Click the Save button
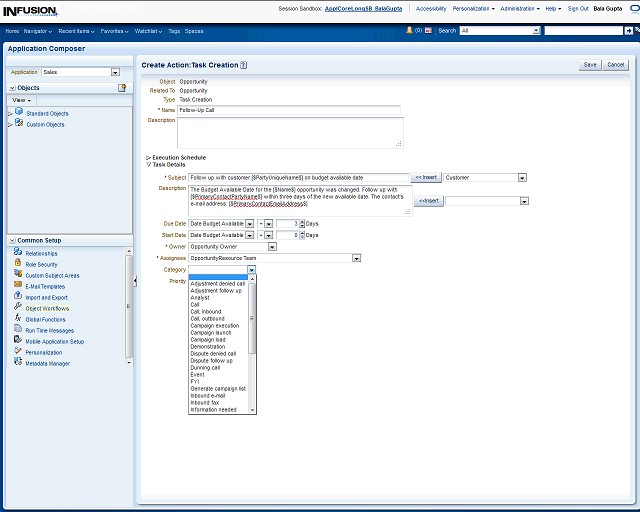Viewport: 640px width, 512px height. [x=590, y=65]
